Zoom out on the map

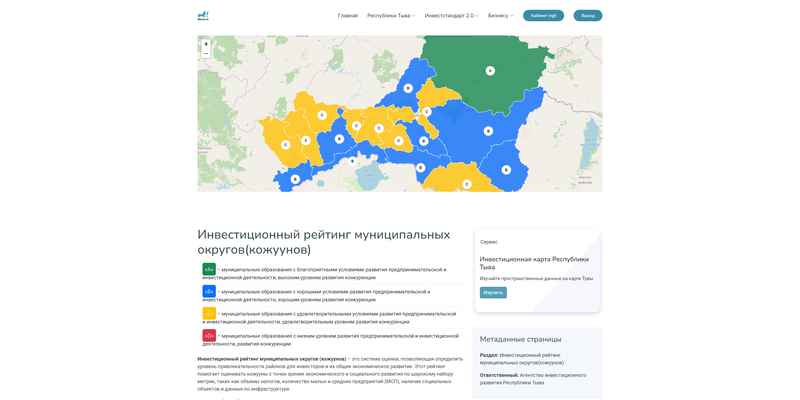206,54
